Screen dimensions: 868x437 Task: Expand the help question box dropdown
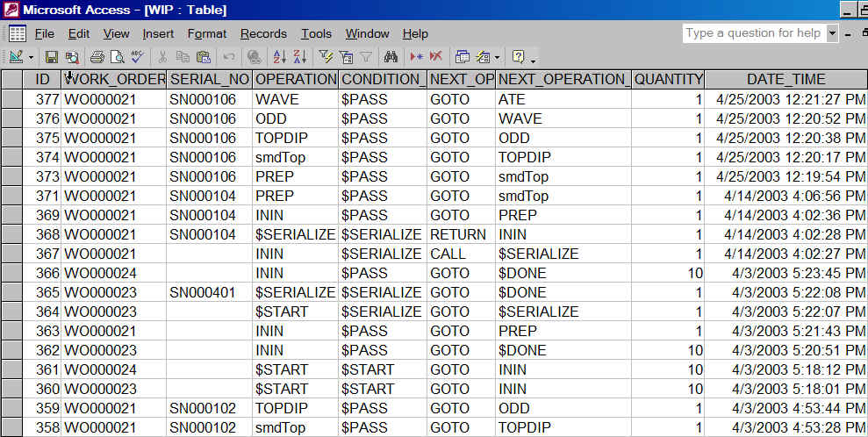click(832, 33)
